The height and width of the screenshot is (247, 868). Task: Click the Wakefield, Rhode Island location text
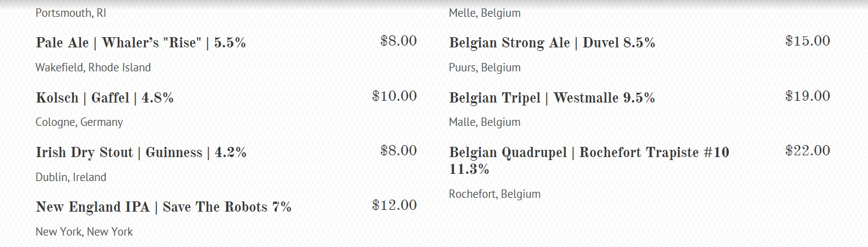click(93, 67)
